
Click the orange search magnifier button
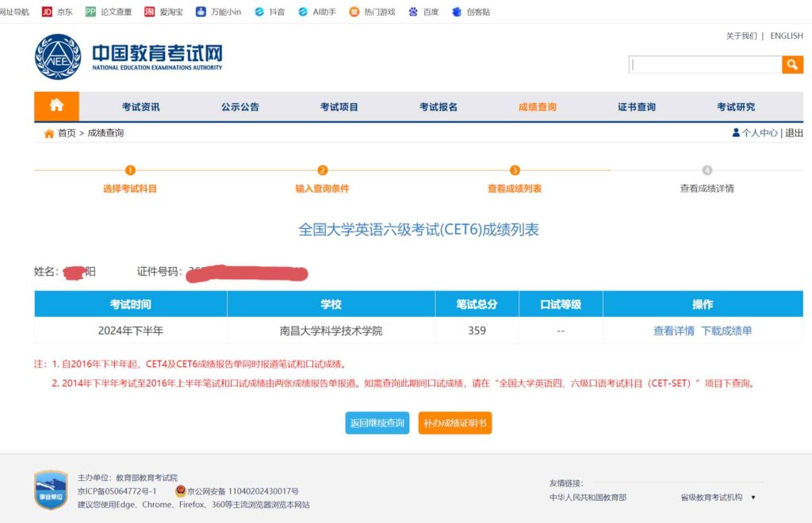click(x=792, y=65)
